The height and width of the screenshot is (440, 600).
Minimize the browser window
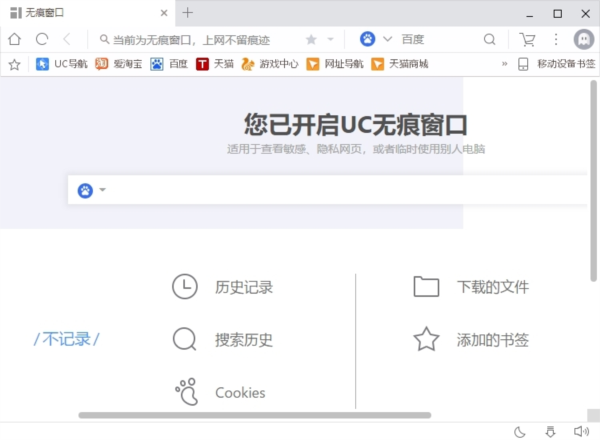530,14
